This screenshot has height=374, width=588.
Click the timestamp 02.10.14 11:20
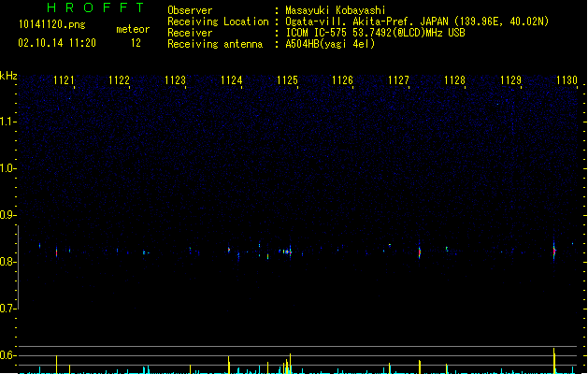pyautogui.click(x=57, y=43)
